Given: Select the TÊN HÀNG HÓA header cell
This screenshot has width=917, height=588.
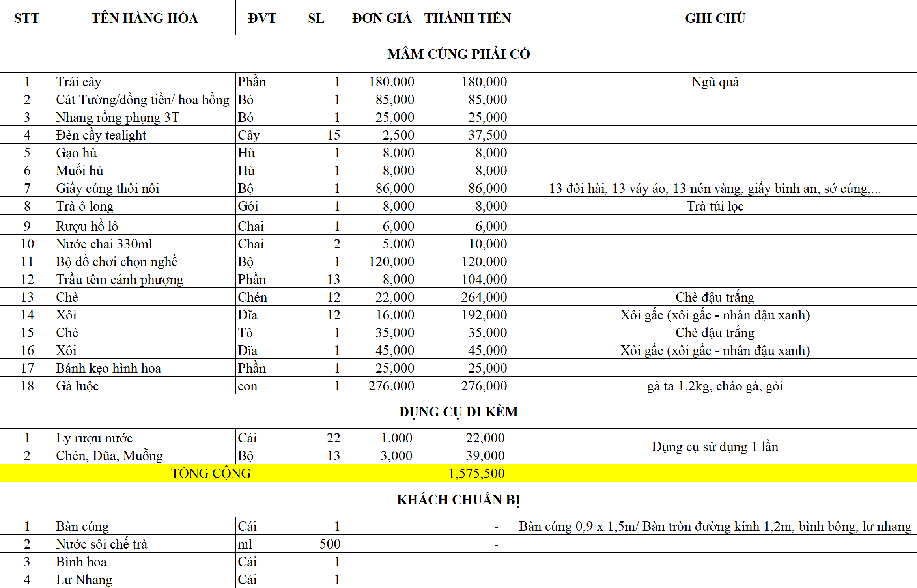Looking at the screenshot, I should point(144,18).
